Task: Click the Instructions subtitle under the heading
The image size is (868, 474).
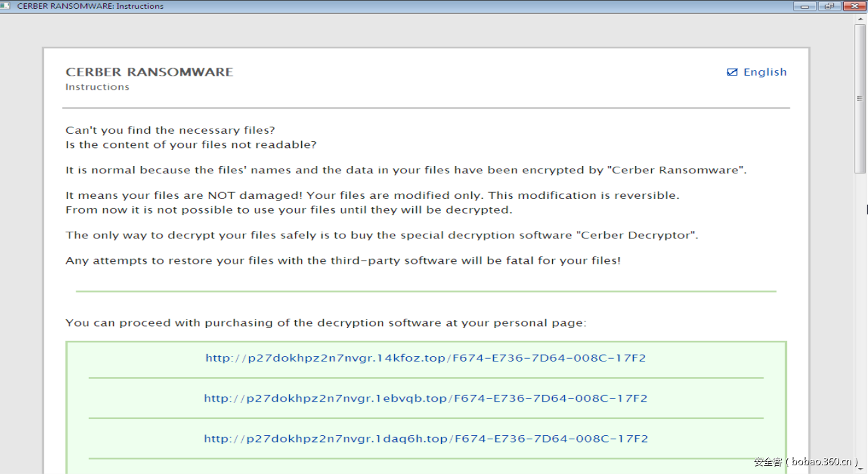Action: 97,87
